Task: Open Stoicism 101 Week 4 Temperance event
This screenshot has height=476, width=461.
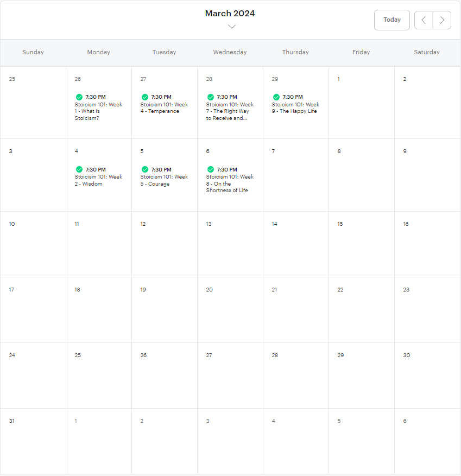Action: coord(164,104)
